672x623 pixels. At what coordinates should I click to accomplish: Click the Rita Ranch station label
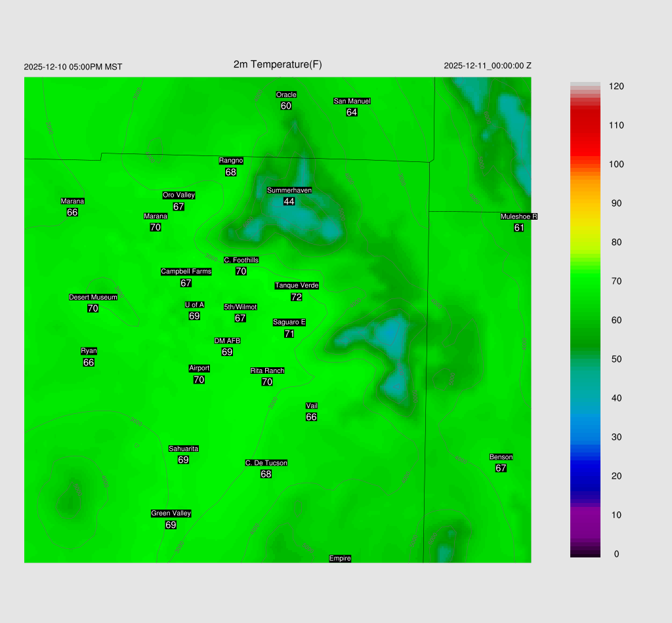(x=267, y=371)
